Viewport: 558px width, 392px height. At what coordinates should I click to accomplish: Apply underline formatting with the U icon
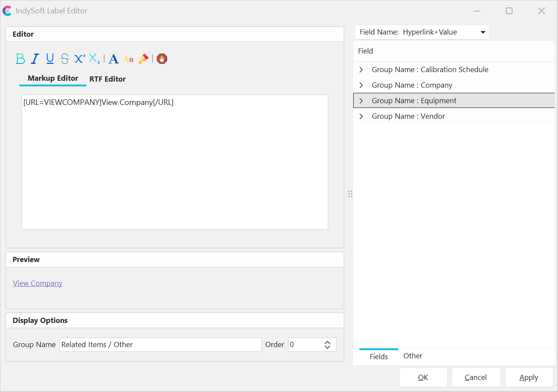[x=50, y=59]
